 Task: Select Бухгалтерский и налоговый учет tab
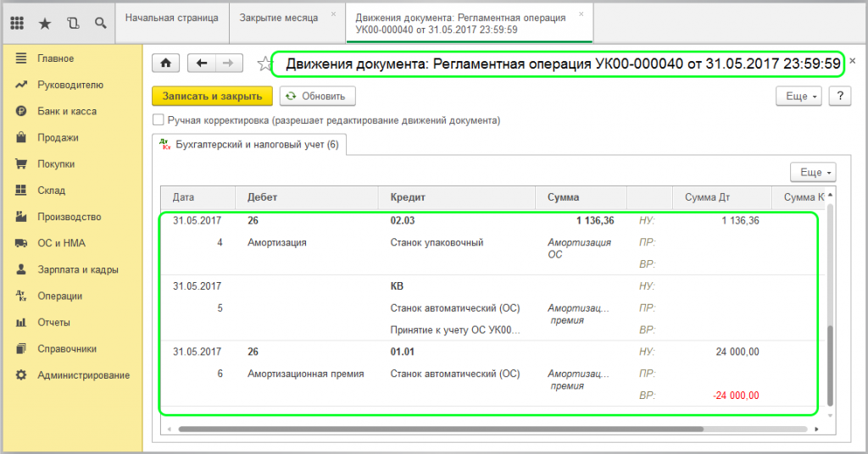tap(250, 145)
